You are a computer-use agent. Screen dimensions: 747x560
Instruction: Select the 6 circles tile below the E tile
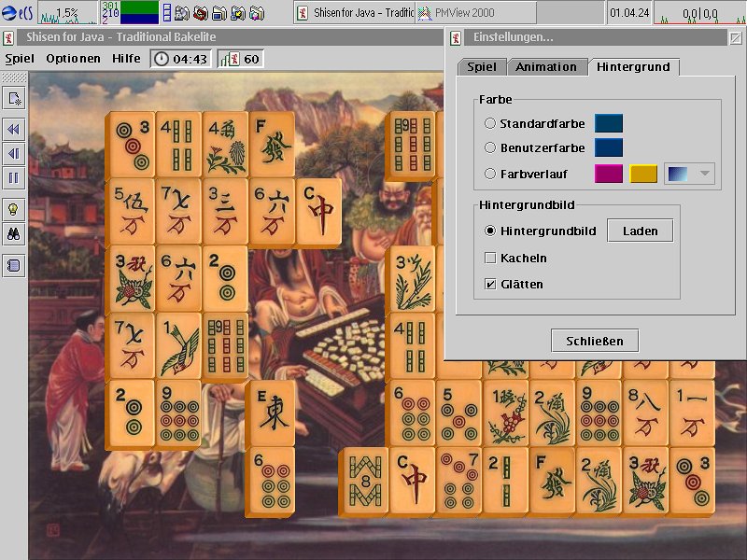(x=271, y=481)
